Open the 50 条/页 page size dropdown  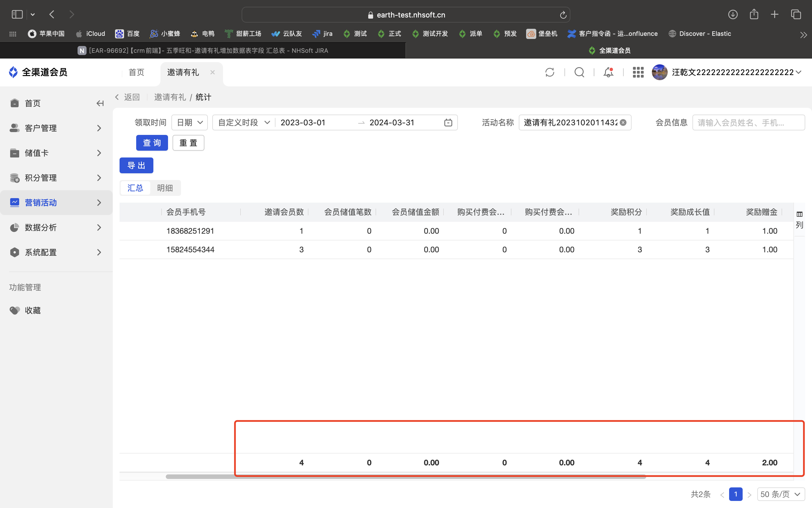tap(781, 494)
